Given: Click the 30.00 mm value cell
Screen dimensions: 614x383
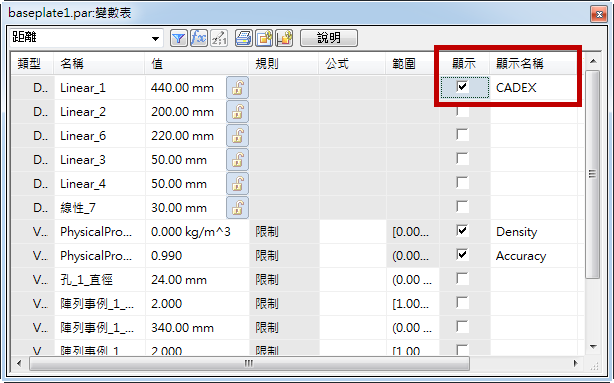Looking at the screenshot, I should pyautogui.click(x=186, y=208).
